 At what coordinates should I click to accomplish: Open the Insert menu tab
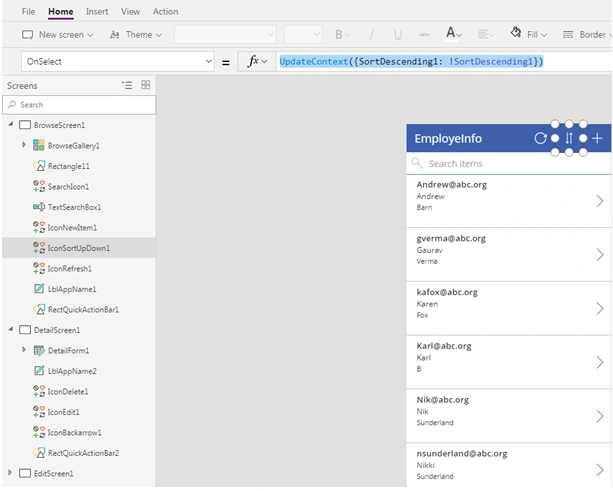click(x=97, y=12)
